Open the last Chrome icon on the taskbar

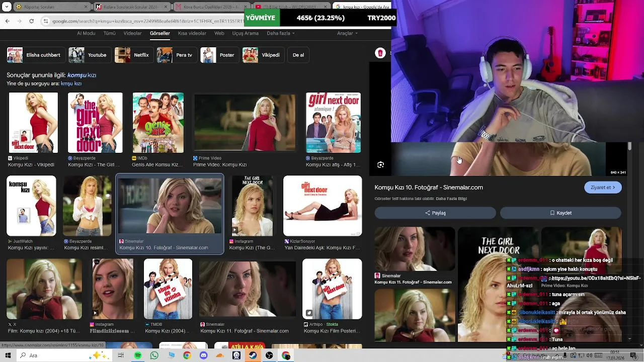click(x=286, y=355)
